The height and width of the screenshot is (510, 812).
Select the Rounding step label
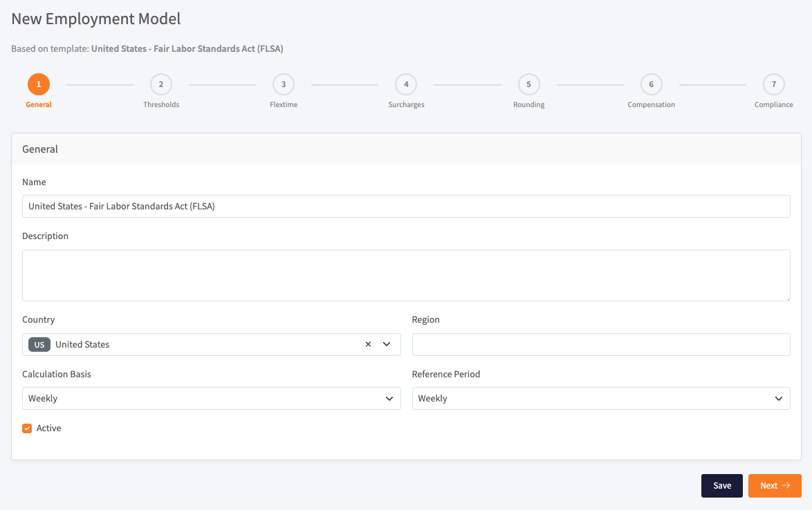click(x=528, y=104)
